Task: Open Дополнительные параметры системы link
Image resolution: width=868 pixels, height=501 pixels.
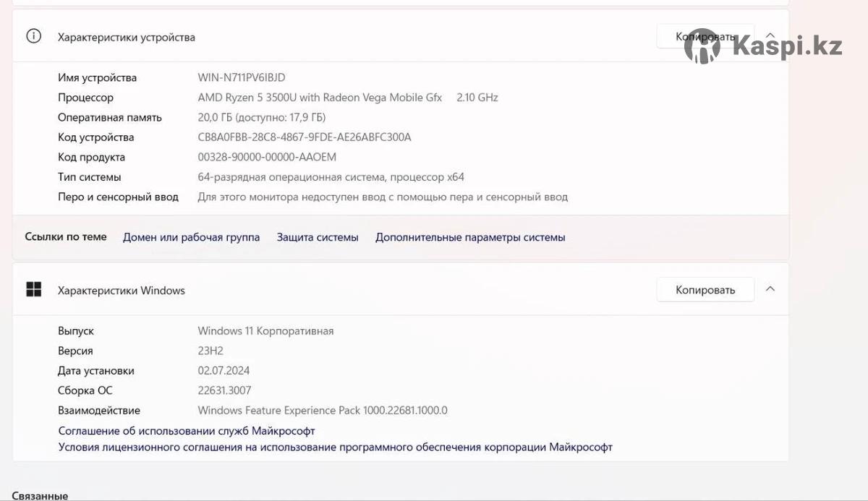Action: click(470, 237)
